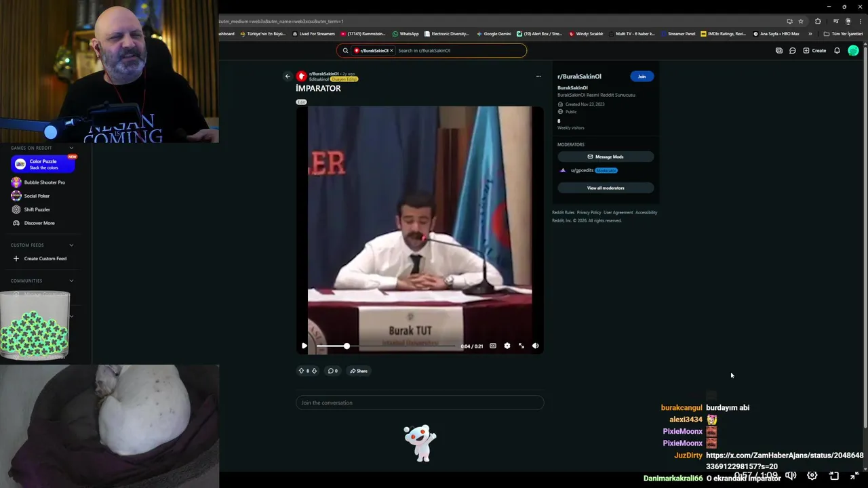Show more bookmarks chevron
The width and height of the screenshot is (868, 488).
810,33
